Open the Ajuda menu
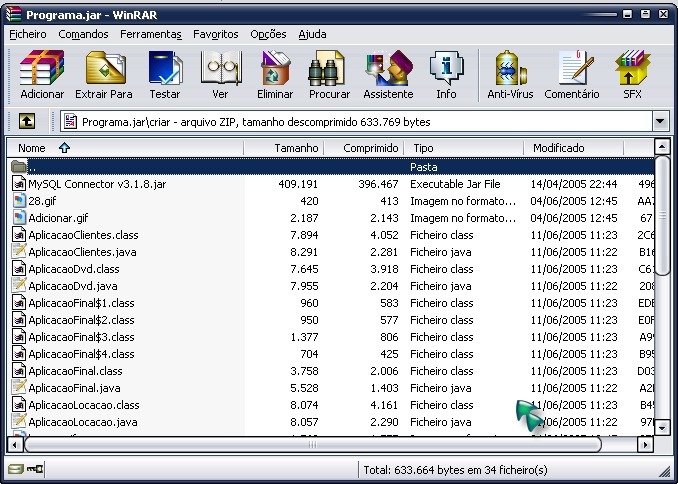The height and width of the screenshot is (484, 678). click(x=312, y=34)
